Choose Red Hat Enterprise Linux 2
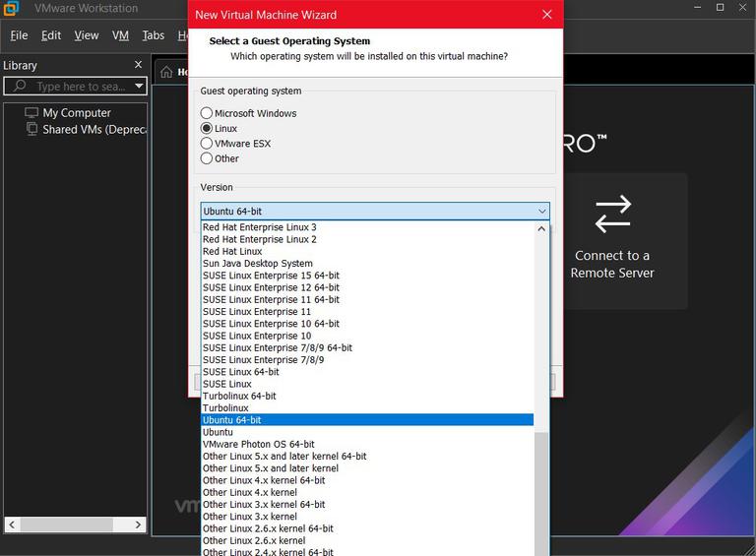 [367, 239]
